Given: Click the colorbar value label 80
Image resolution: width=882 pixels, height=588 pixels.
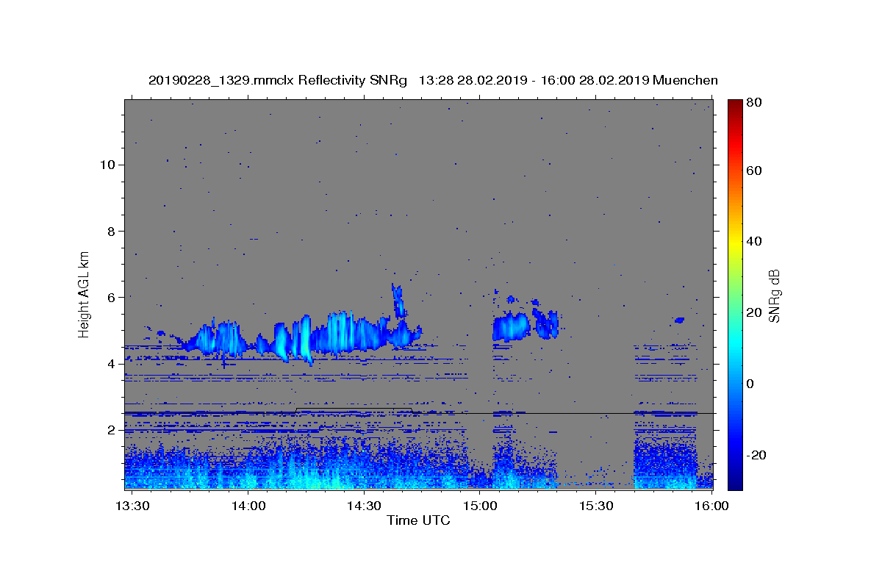Looking at the screenshot, I should click(x=755, y=103).
